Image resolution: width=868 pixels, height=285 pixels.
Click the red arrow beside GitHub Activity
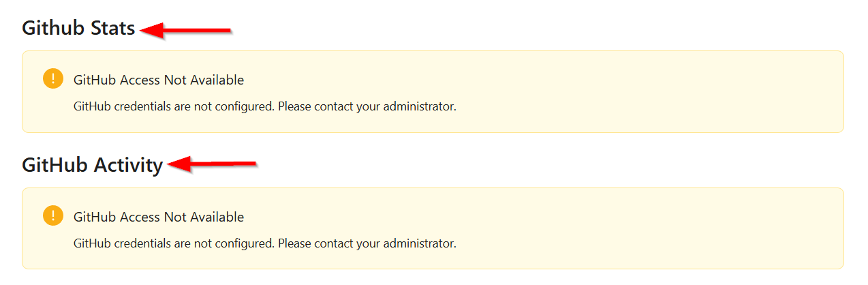point(212,164)
